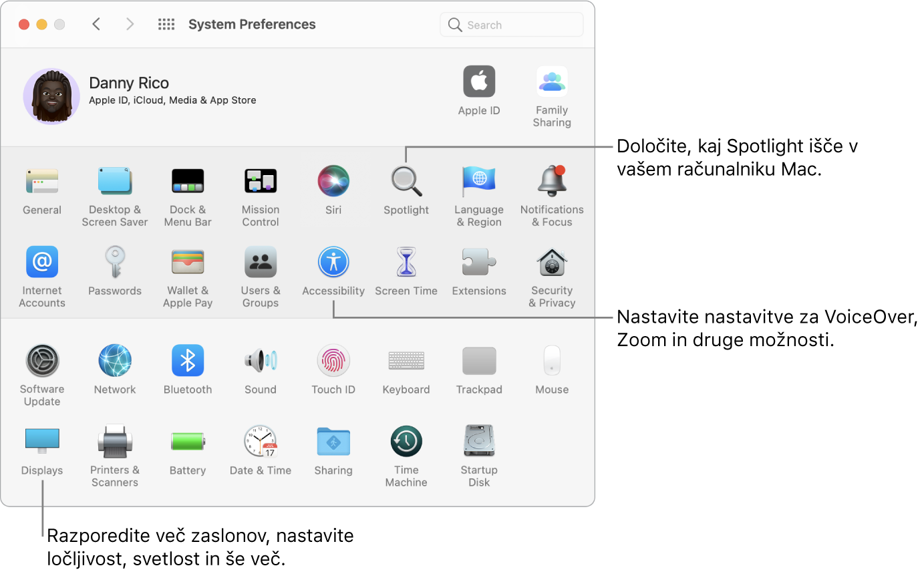Minimize the window with the yellow button
This screenshot has width=924, height=574.
coord(41,25)
